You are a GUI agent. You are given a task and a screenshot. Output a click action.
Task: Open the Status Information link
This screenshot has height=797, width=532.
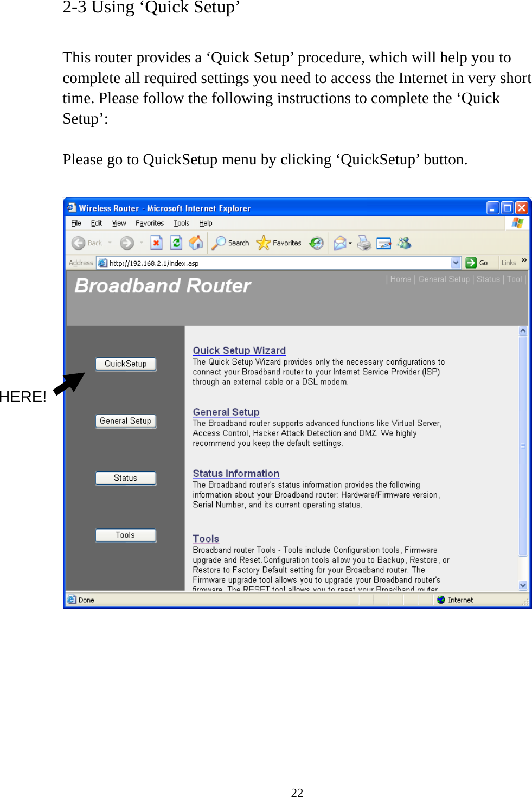click(x=236, y=474)
